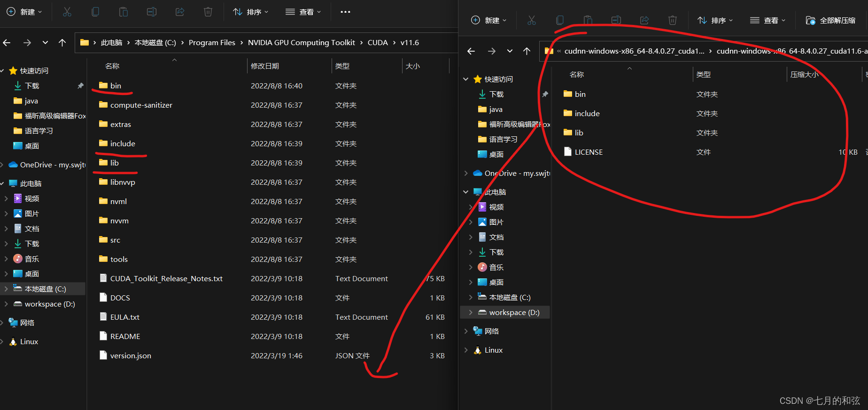Open 排序 sort menu in left window
Viewport: 868px width, 410px height.
click(251, 12)
